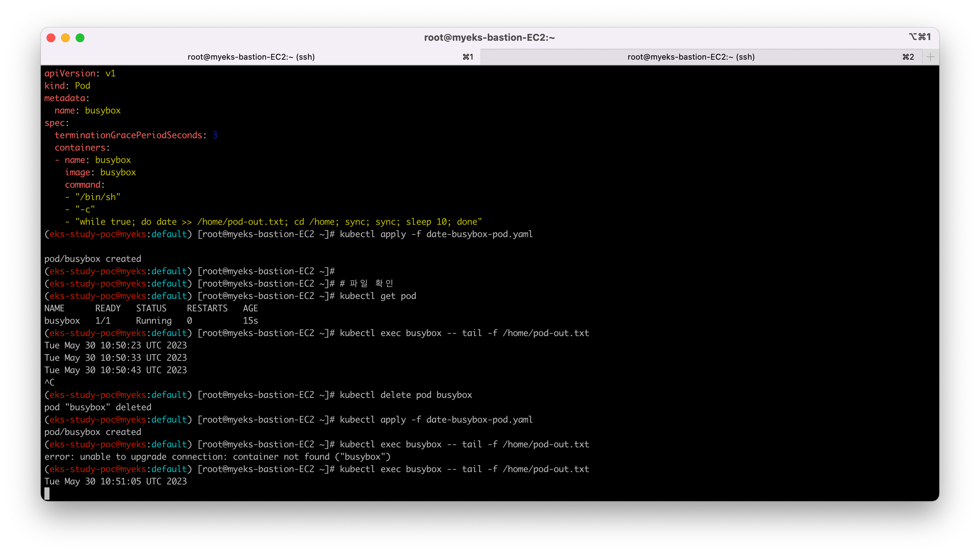Click the Running status of busybox pod
The image size is (980, 555).
[x=154, y=320]
